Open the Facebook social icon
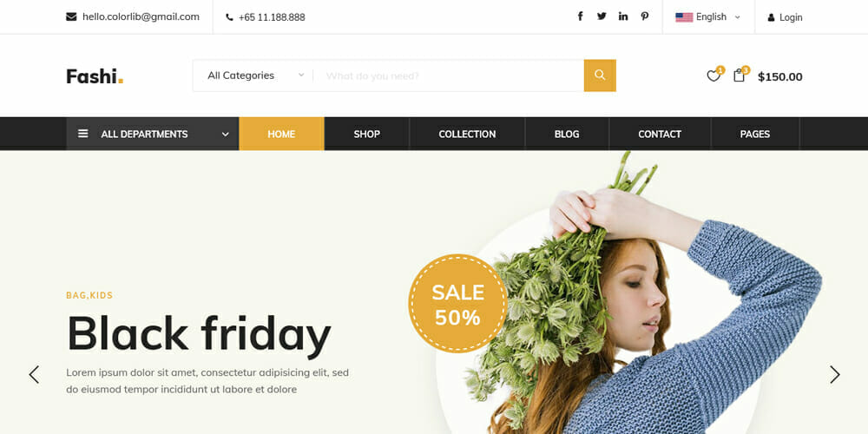 tap(580, 16)
